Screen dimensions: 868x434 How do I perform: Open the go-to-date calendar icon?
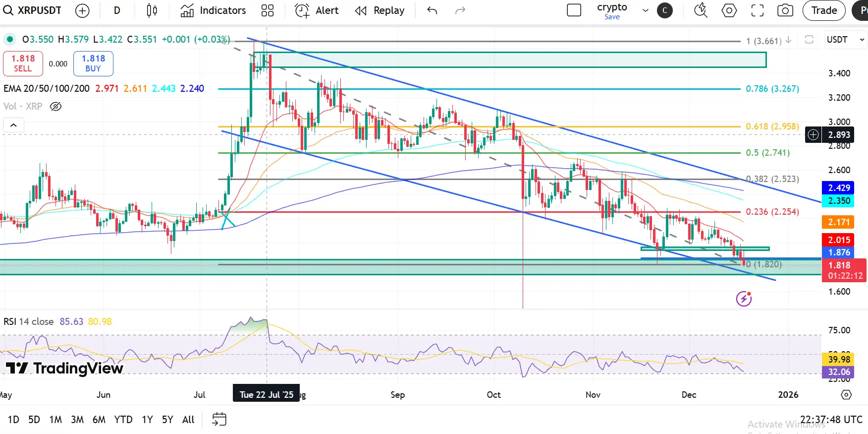click(x=219, y=419)
